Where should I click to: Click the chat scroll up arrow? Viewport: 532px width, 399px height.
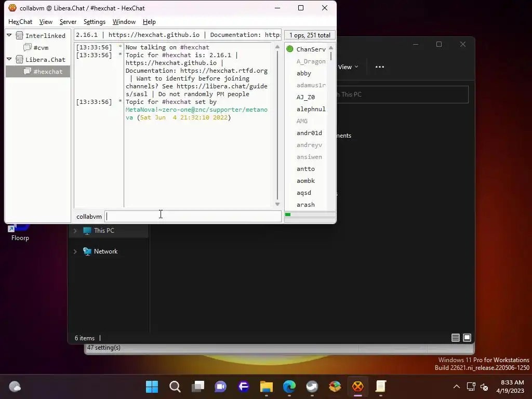pyautogui.click(x=277, y=47)
